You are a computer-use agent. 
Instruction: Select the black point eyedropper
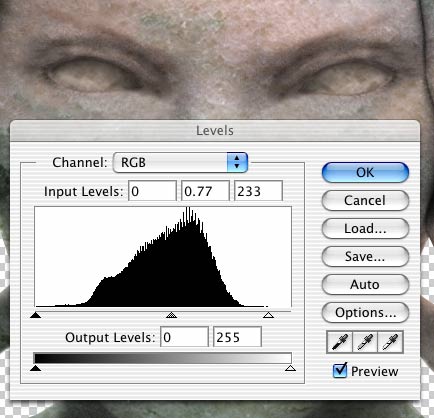[339, 342]
